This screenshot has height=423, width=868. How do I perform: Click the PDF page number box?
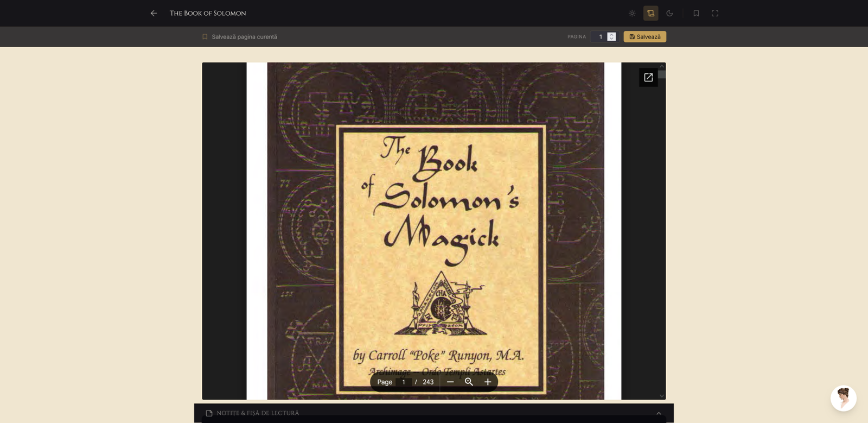click(404, 382)
